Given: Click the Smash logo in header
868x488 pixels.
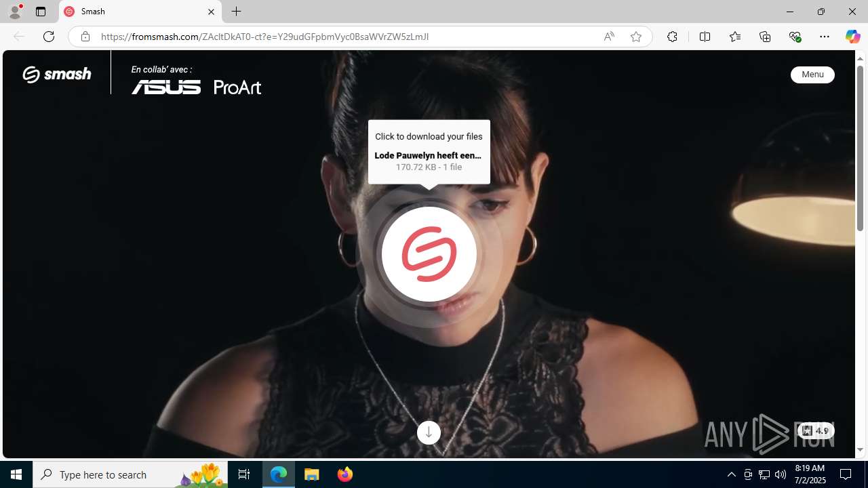Looking at the screenshot, I should pos(57,74).
